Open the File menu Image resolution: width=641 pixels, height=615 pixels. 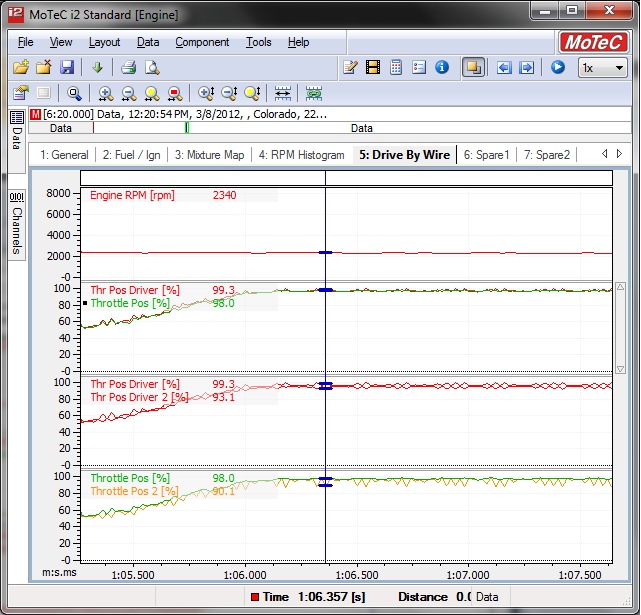(25, 42)
